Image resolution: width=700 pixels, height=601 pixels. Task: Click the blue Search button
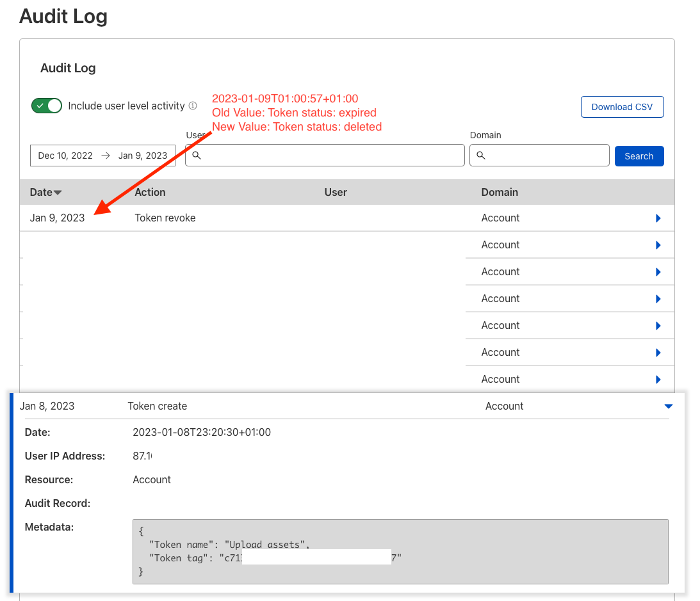[x=639, y=156]
